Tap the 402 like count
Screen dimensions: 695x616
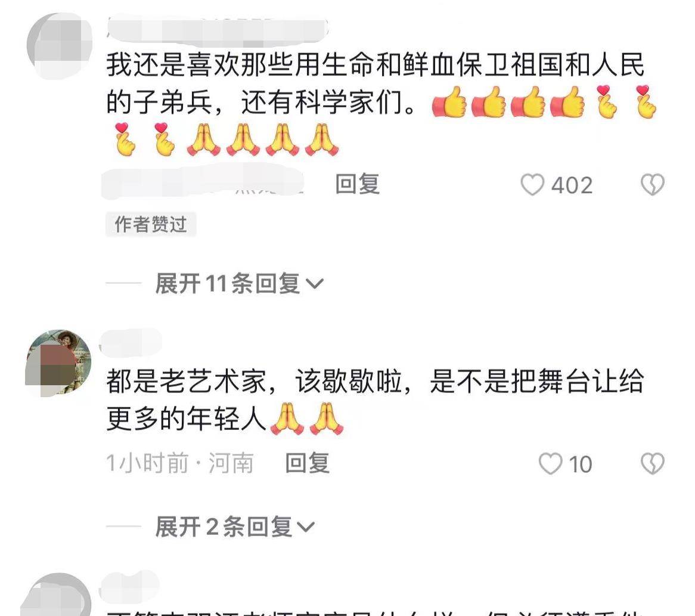[572, 185]
